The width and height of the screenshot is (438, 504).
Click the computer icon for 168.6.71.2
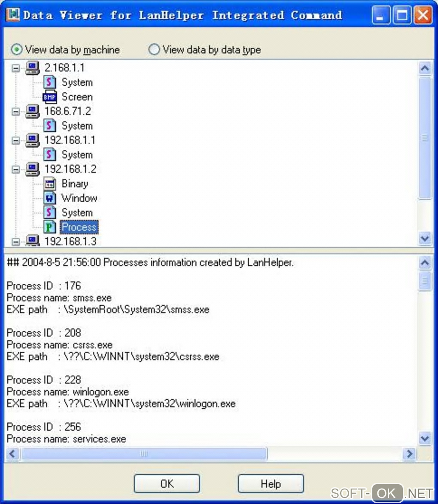point(33,111)
